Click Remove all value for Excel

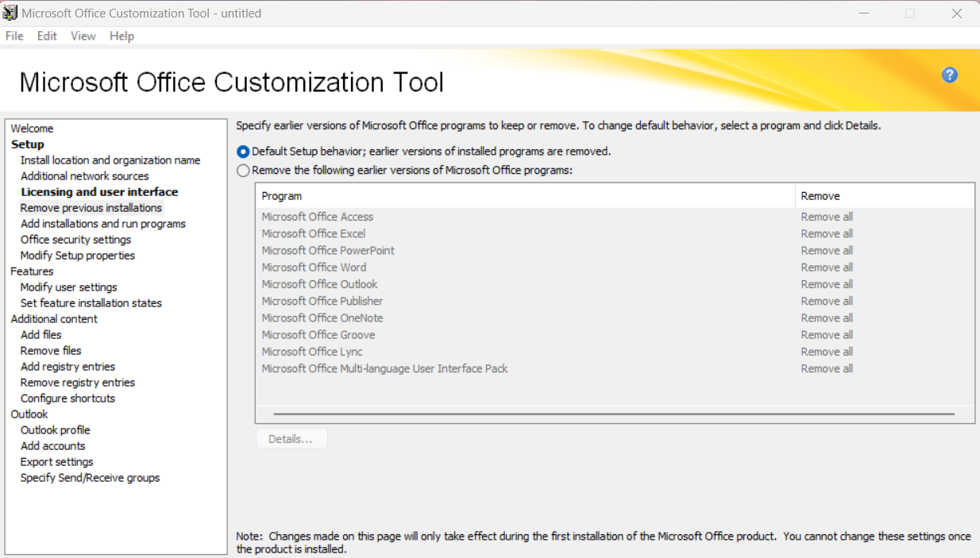point(827,233)
